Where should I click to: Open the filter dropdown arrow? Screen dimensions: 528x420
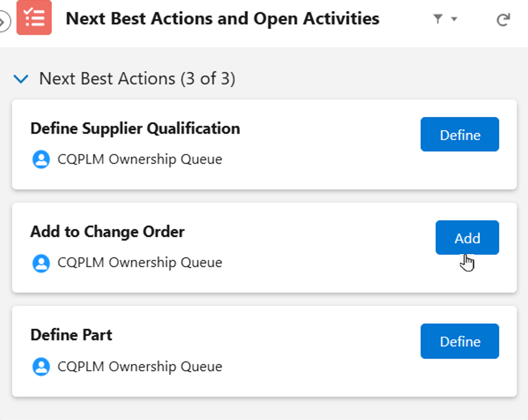point(454,19)
